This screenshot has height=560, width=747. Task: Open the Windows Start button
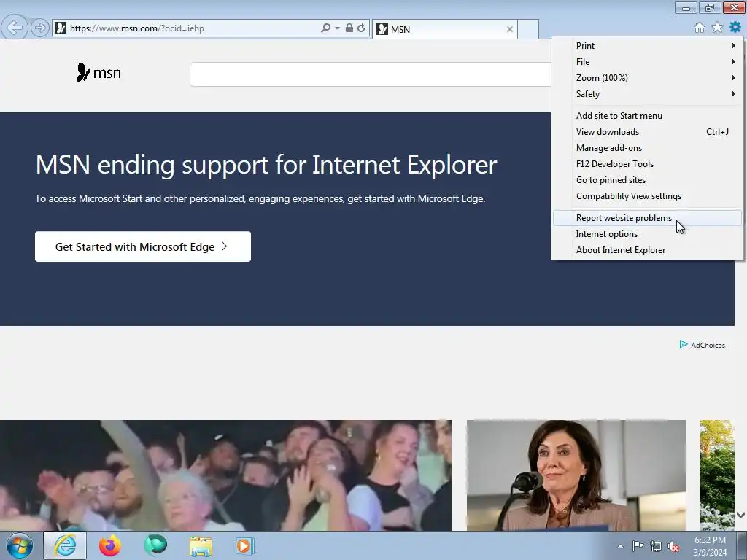coord(20,545)
